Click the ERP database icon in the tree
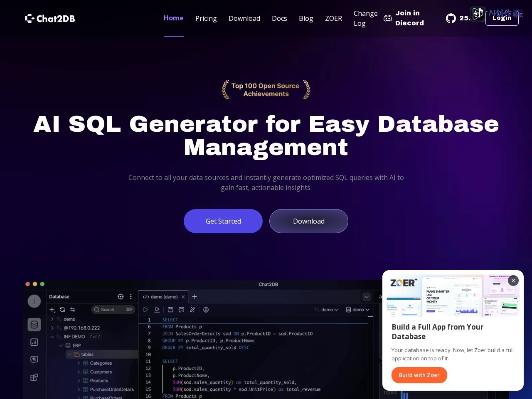Viewport: 532px width, 399px height. pos(68,345)
